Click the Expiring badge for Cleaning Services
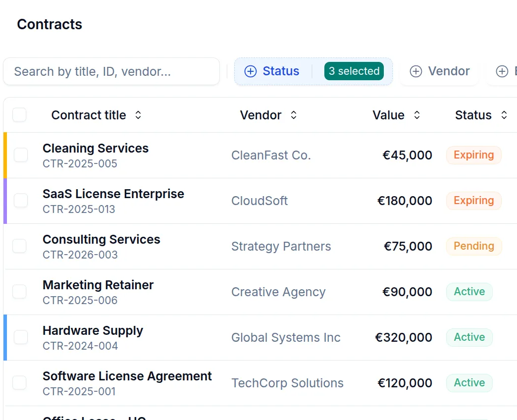517x420 pixels. [x=474, y=155]
